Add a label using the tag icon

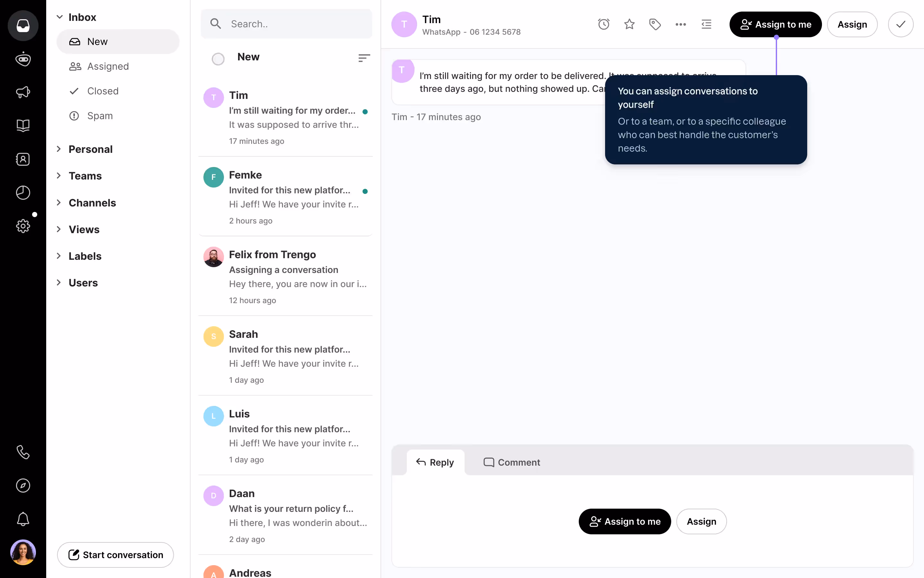click(655, 24)
